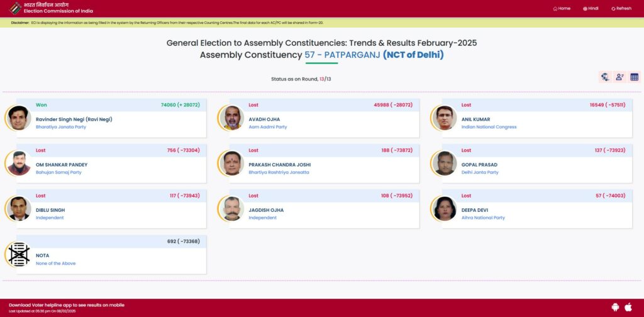The height and width of the screenshot is (317, 644).
Task: Click the Last Updated timestamp in footer
Action: (x=42, y=311)
